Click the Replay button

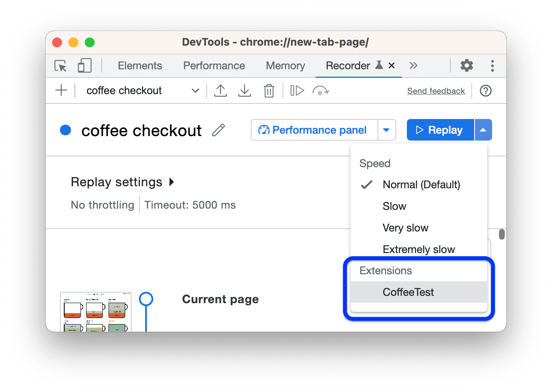pyautogui.click(x=440, y=130)
